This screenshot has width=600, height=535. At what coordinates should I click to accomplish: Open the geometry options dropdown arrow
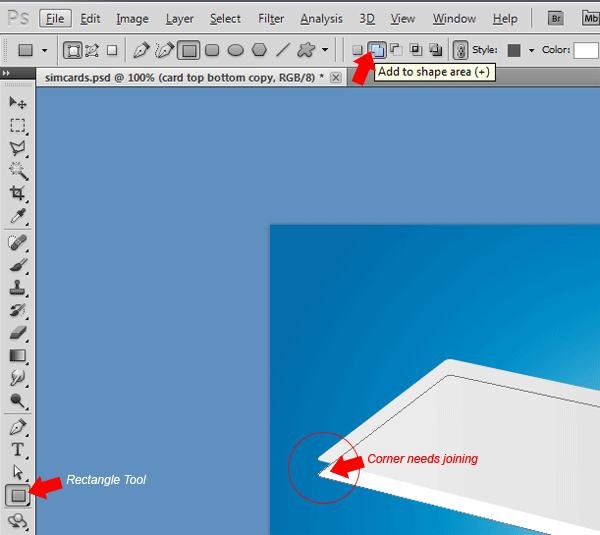tap(325, 50)
